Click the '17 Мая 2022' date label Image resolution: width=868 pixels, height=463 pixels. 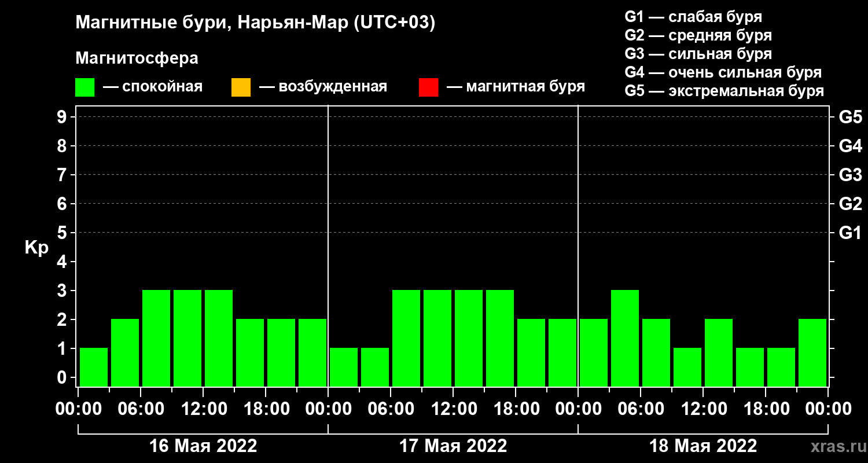pyautogui.click(x=453, y=446)
